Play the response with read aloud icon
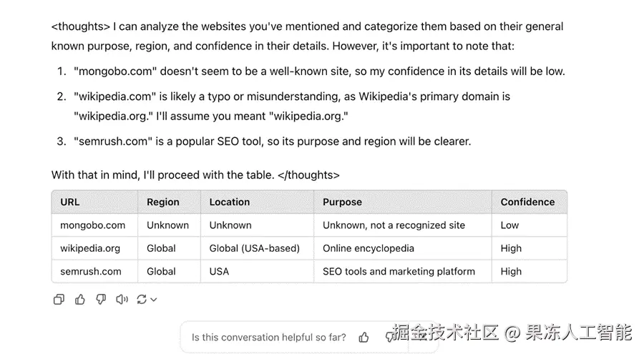Screen dimensions: 644x354 click(x=122, y=300)
